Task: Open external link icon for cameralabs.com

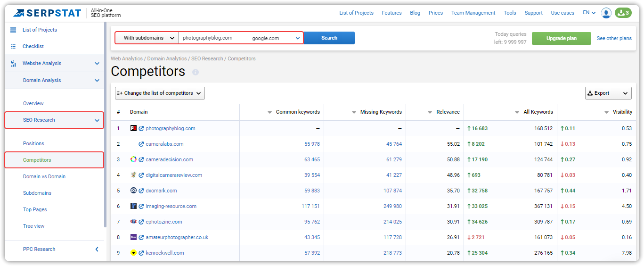Action: tap(141, 144)
